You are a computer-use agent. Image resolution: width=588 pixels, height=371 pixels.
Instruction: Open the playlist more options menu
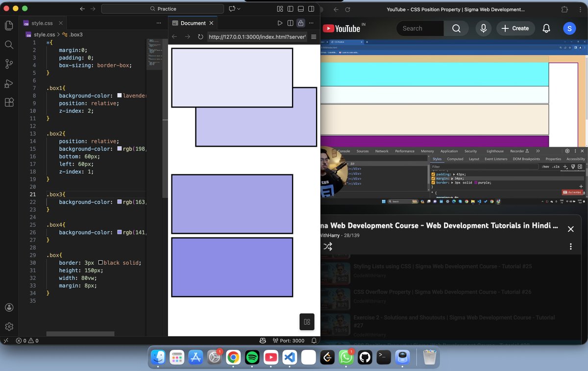pyautogui.click(x=570, y=247)
